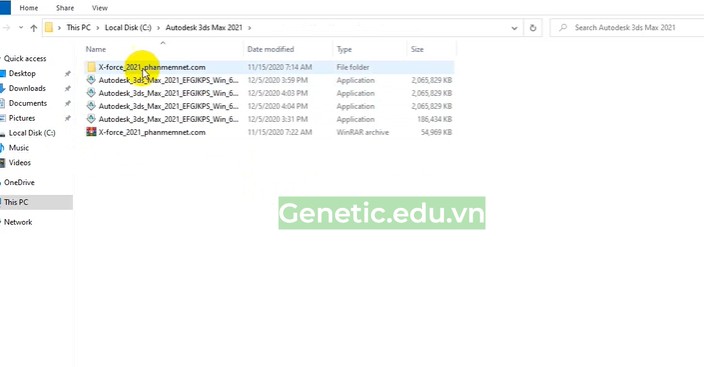Sort by Size column header
Image resolution: width=704 pixels, height=367 pixels.
pos(417,49)
